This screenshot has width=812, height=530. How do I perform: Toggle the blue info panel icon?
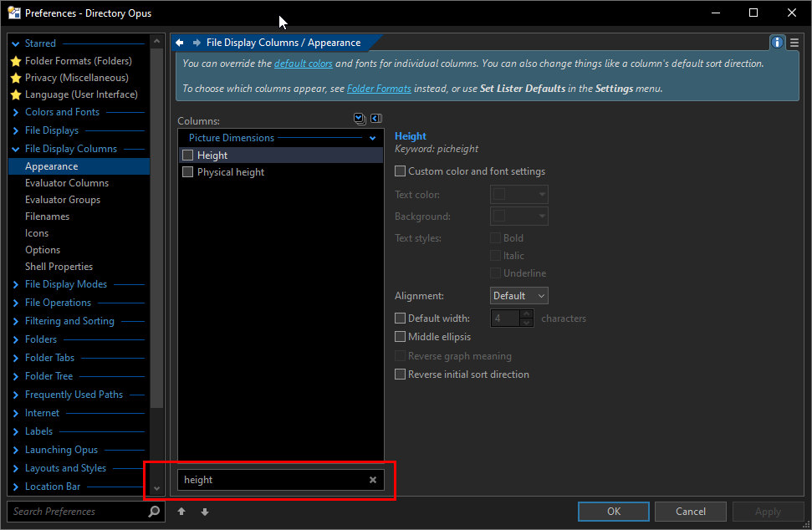coord(777,43)
